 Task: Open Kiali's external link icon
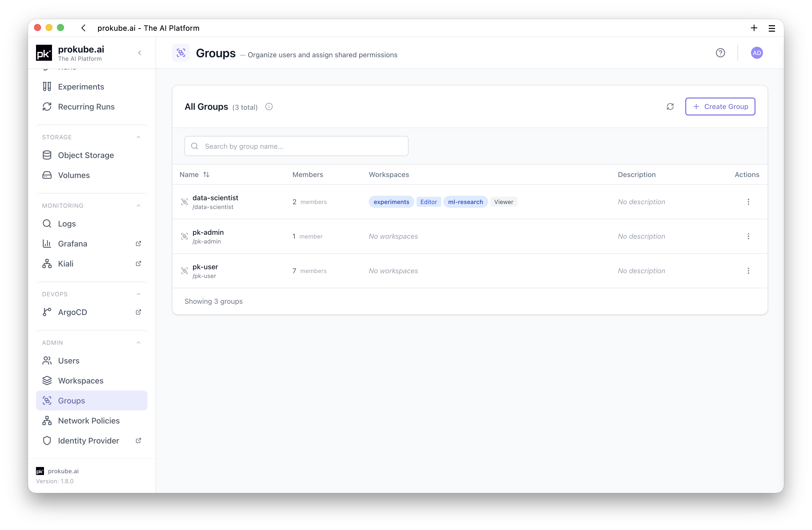[x=138, y=263]
